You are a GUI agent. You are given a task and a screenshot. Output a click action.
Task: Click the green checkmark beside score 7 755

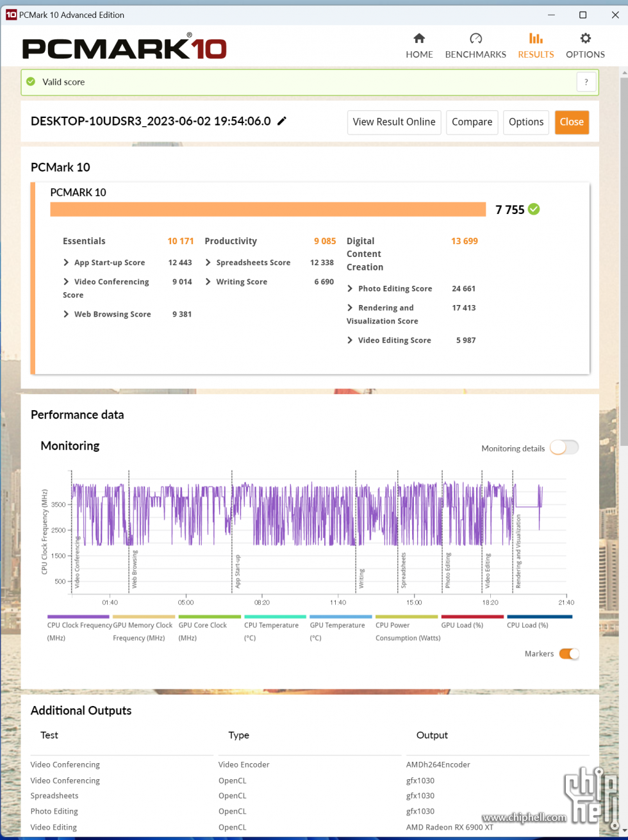coord(534,209)
